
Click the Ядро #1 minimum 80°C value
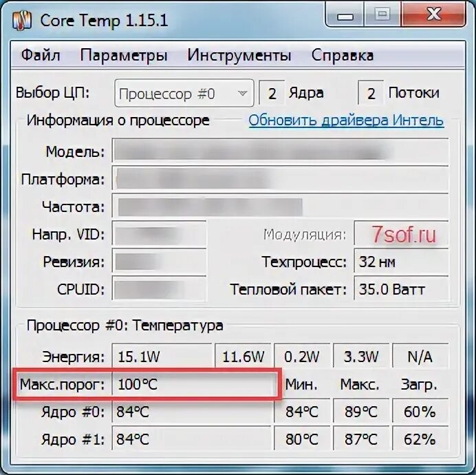302,439
